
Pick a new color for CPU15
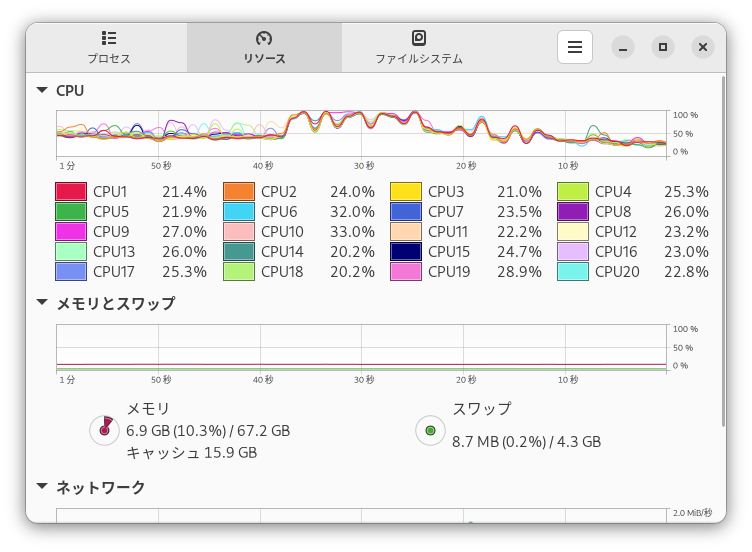click(406, 251)
